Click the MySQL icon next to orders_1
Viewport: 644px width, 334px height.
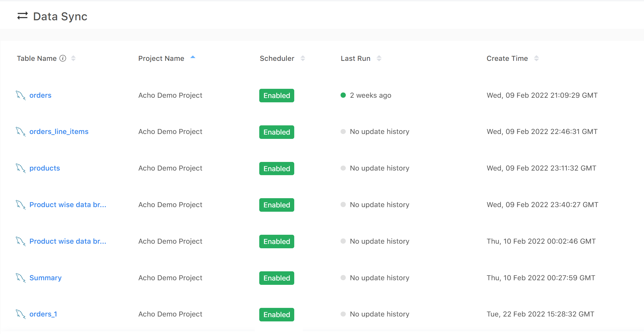click(x=20, y=314)
